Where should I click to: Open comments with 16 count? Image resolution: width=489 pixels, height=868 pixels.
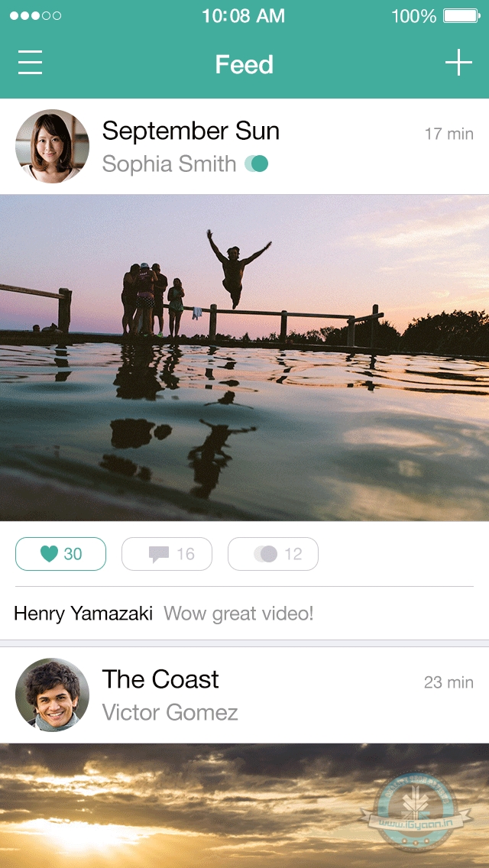point(167,554)
